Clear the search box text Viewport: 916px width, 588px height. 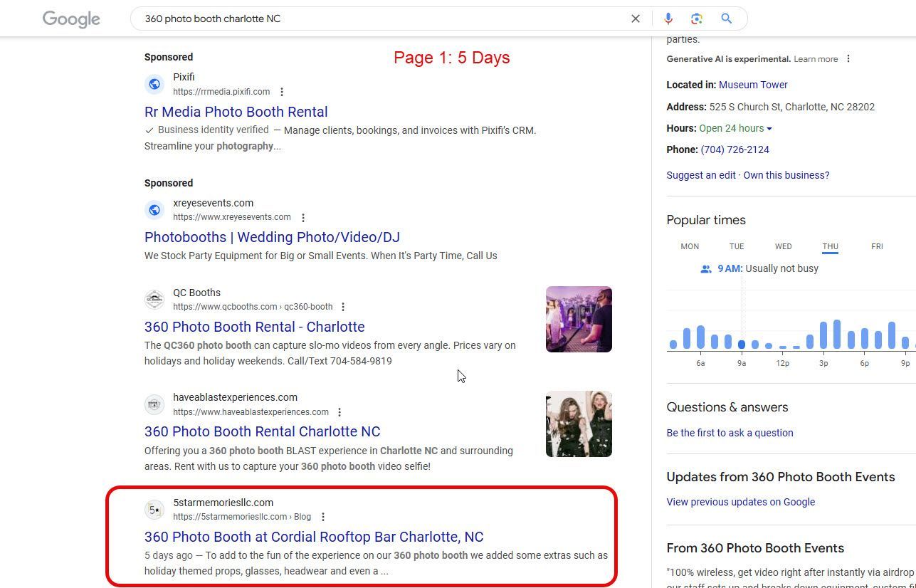click(x=636, y=19)
